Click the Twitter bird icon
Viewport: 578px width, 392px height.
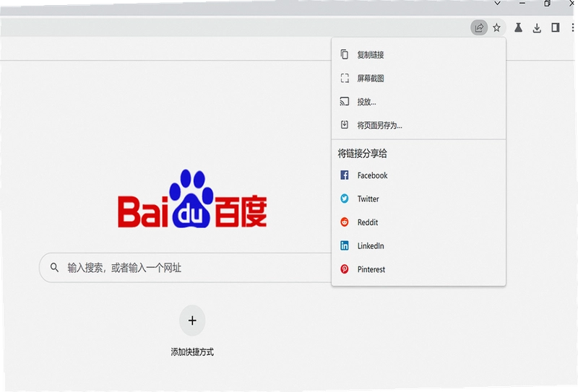[x=345, y=199]
